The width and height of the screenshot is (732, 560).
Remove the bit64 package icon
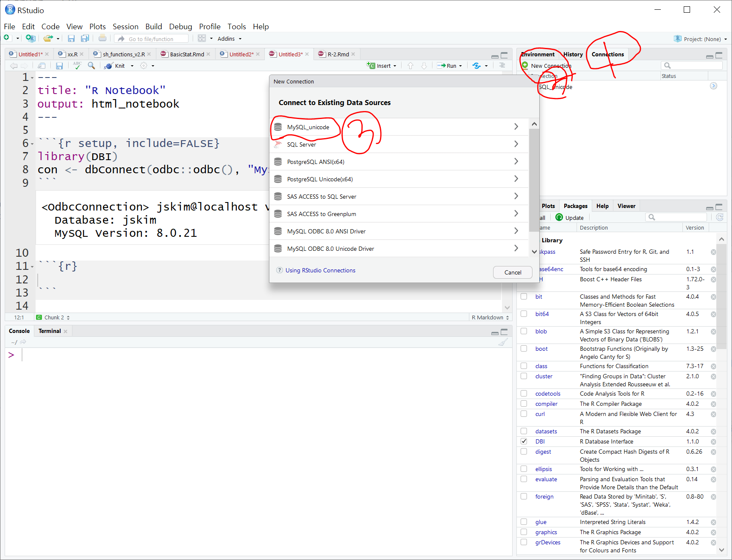tap(713, 314)
